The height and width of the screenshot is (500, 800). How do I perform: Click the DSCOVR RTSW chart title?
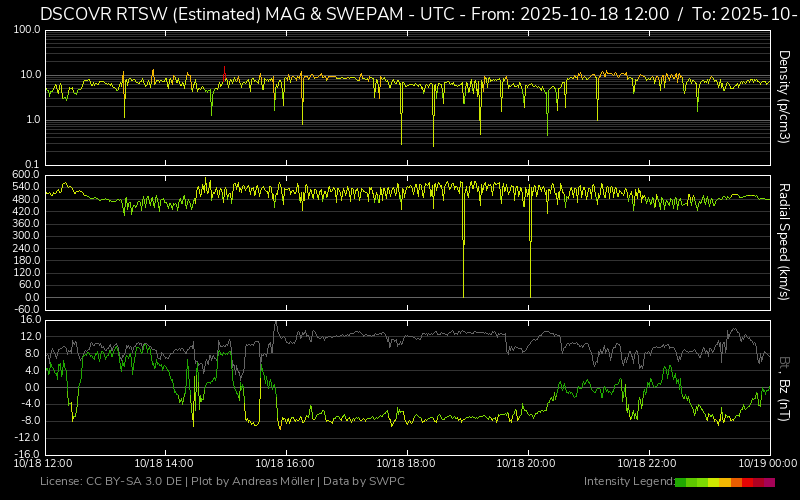tap(400, 13)
